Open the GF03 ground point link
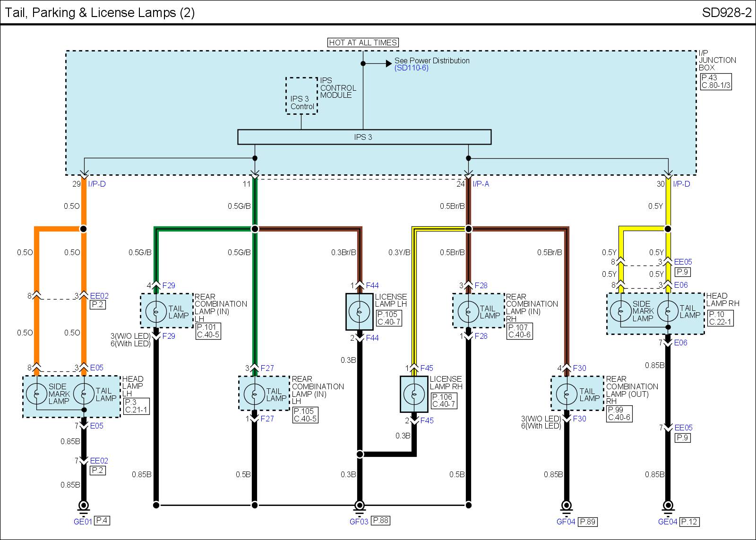This screenshot has width=756, height=540. 359,522
